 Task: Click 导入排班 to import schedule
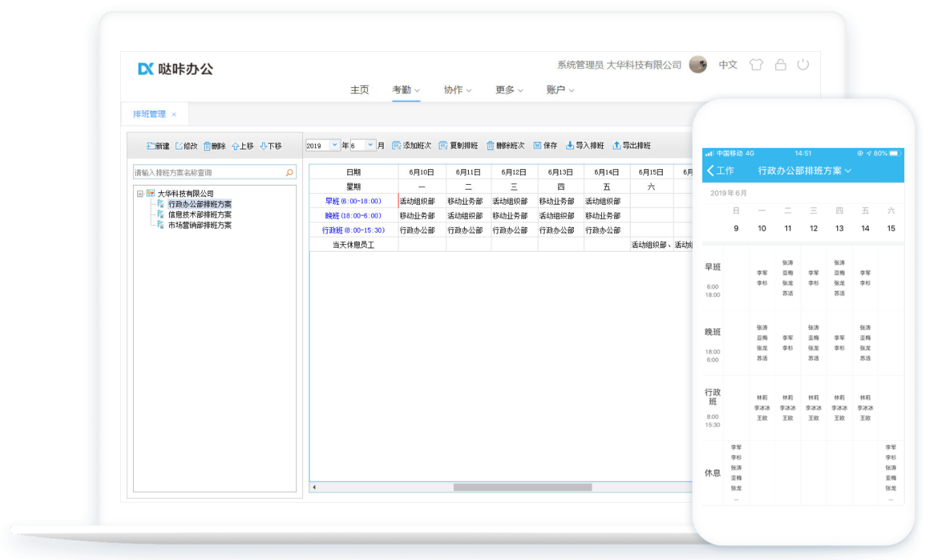point(585,145)
